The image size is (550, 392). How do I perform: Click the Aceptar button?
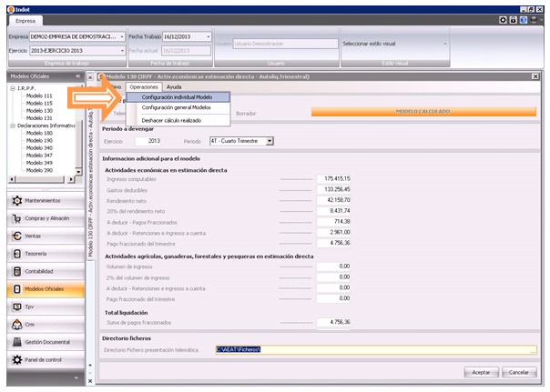[482, 372]
